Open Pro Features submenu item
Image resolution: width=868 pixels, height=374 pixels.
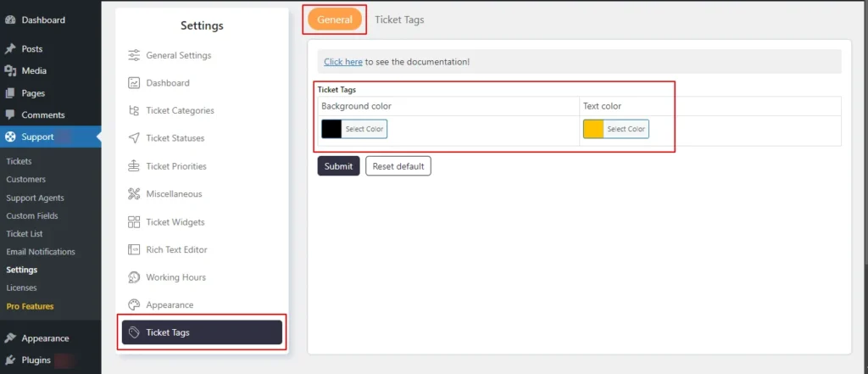(30, 306)
